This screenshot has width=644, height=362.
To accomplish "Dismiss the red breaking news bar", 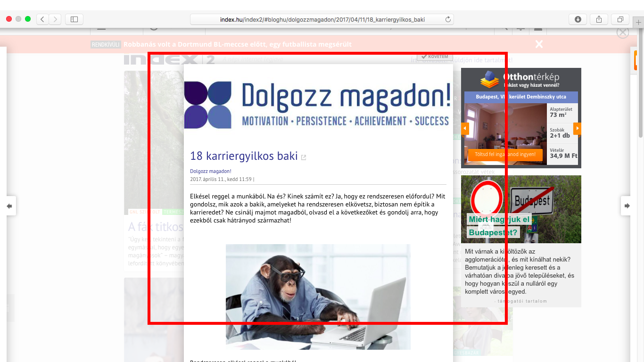I will [539, 44].
